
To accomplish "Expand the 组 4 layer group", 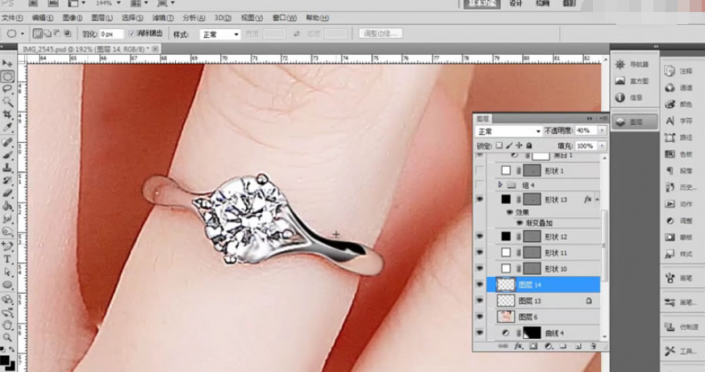I will tap(500, 185).
